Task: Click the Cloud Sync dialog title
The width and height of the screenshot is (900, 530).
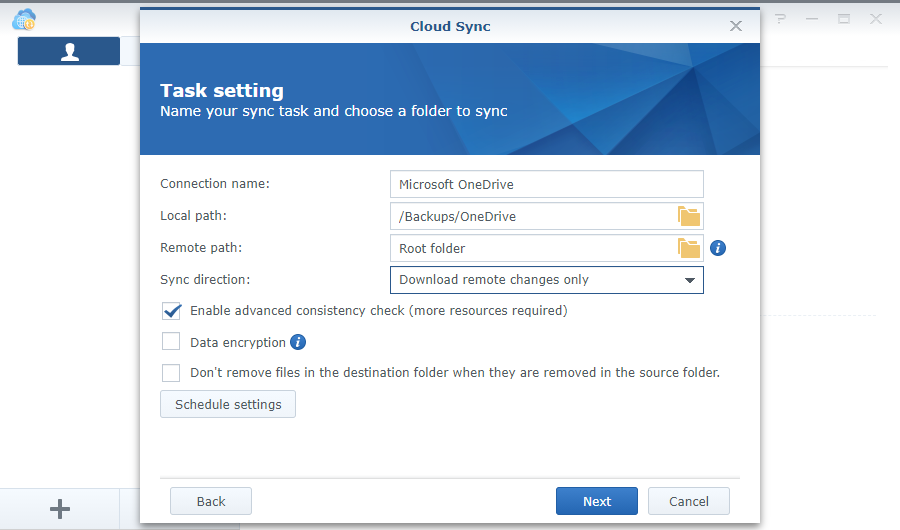Action: 450,26
